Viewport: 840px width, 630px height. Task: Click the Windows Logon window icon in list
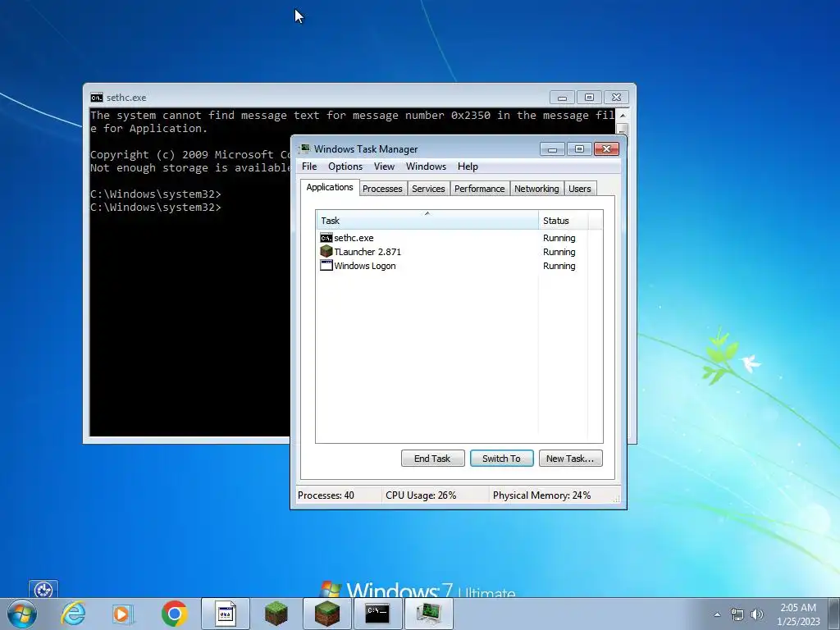click(x=326, y=266)
